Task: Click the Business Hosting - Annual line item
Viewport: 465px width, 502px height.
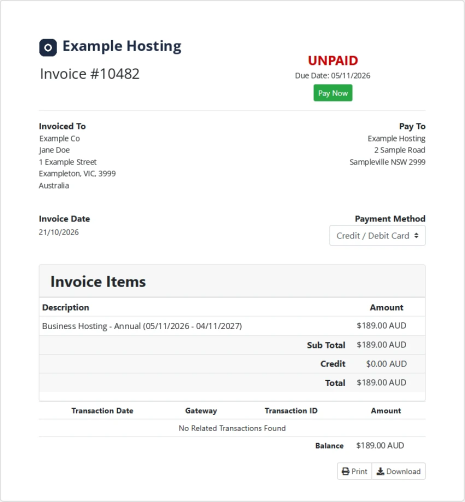Action: pyautogui.click(x=142, y=326)
